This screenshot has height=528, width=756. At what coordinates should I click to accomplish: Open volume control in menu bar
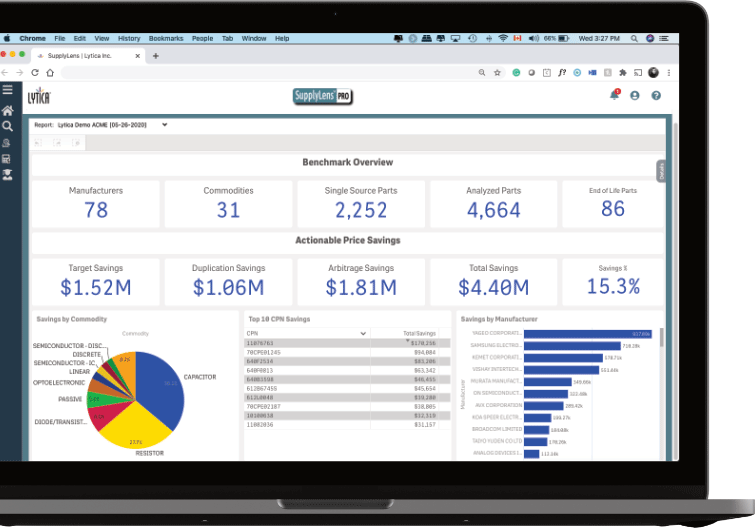[533, 38]
